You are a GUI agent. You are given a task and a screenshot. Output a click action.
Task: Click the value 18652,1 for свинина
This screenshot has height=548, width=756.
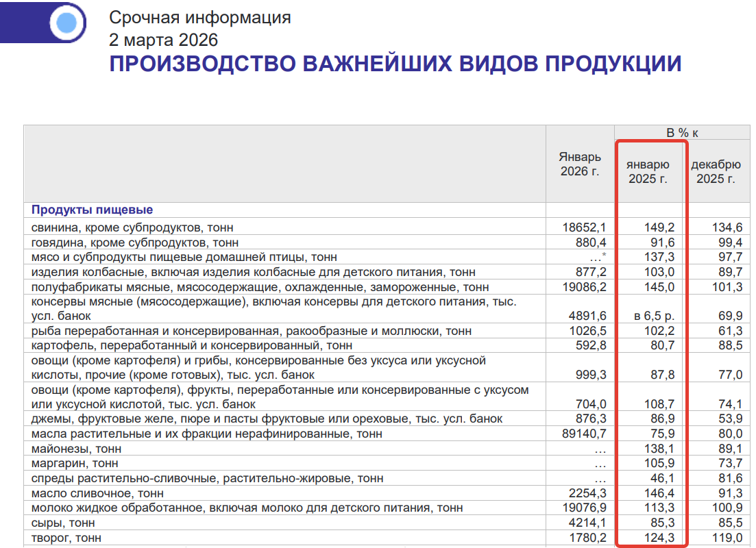coord(583,227)
